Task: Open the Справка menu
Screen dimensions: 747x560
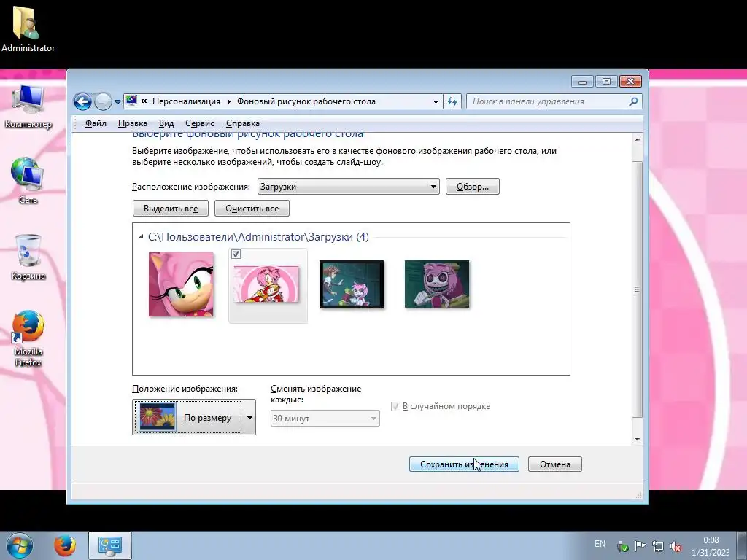Action: [x=242, y=123]
